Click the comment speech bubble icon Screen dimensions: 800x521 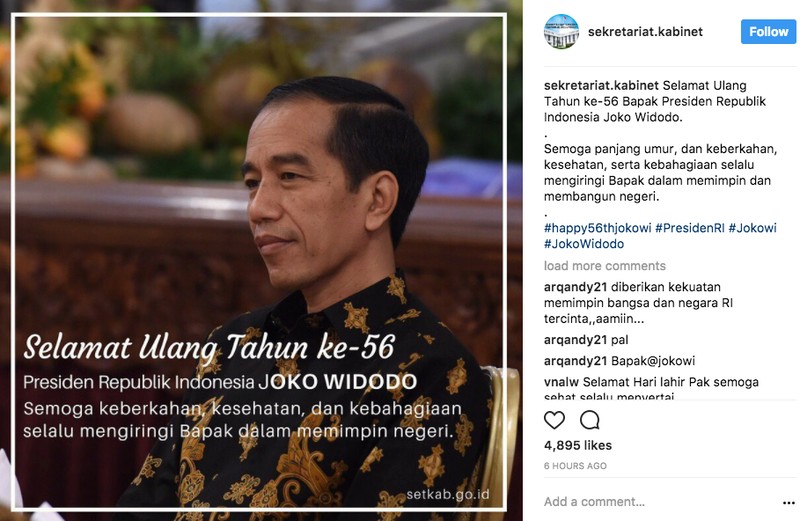coord(590,420)
